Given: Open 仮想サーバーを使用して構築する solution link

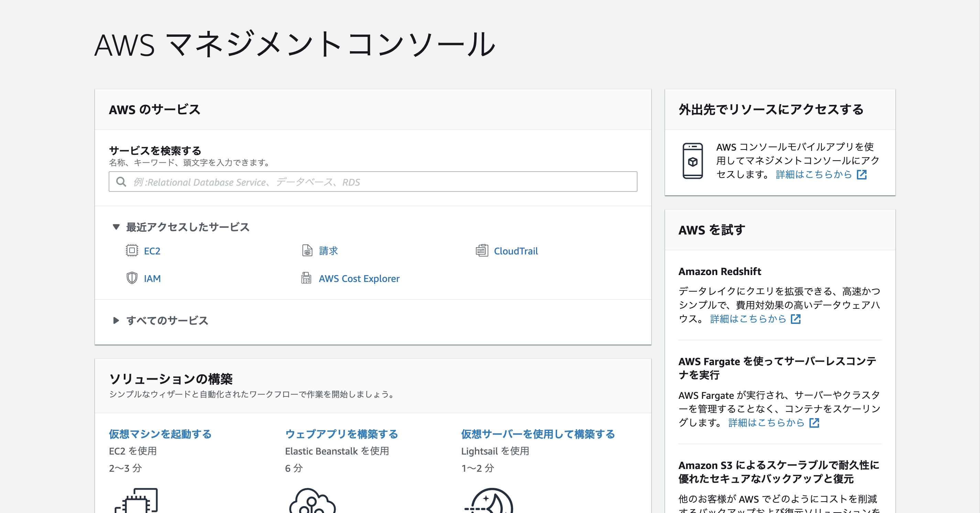Looking at the screenshot, I should point(538,434).
